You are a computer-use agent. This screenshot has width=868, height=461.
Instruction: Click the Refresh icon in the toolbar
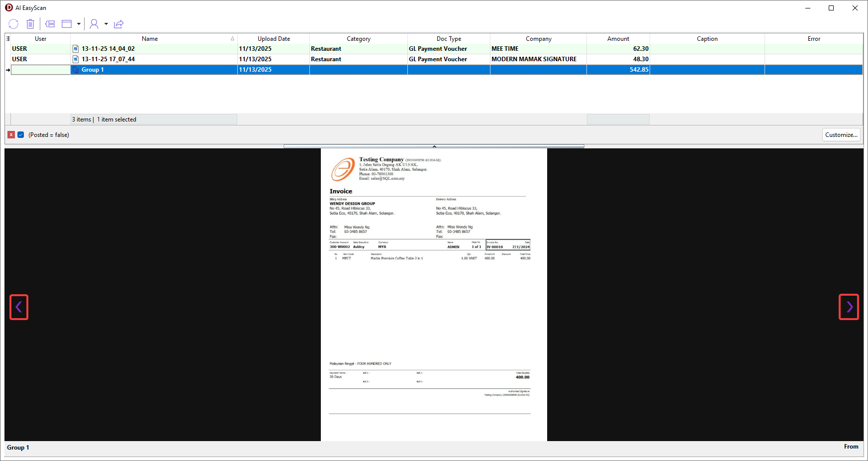[13, 24]
